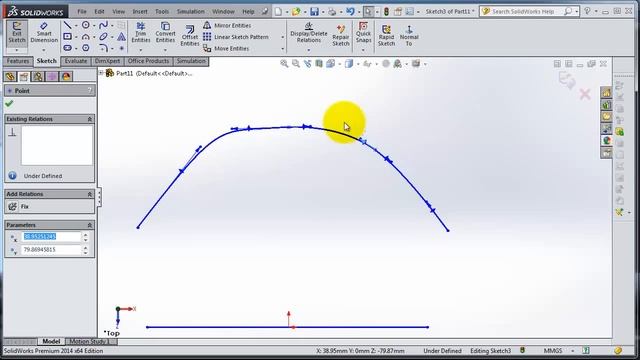Click the Save icon in quick toolbar
The image size is (640, 360).
coord(314,11)
